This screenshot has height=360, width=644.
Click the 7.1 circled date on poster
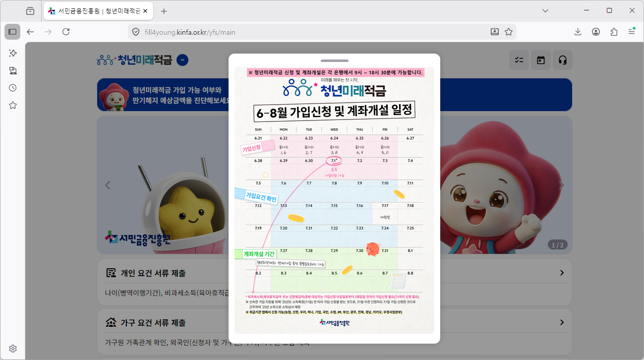334,161
